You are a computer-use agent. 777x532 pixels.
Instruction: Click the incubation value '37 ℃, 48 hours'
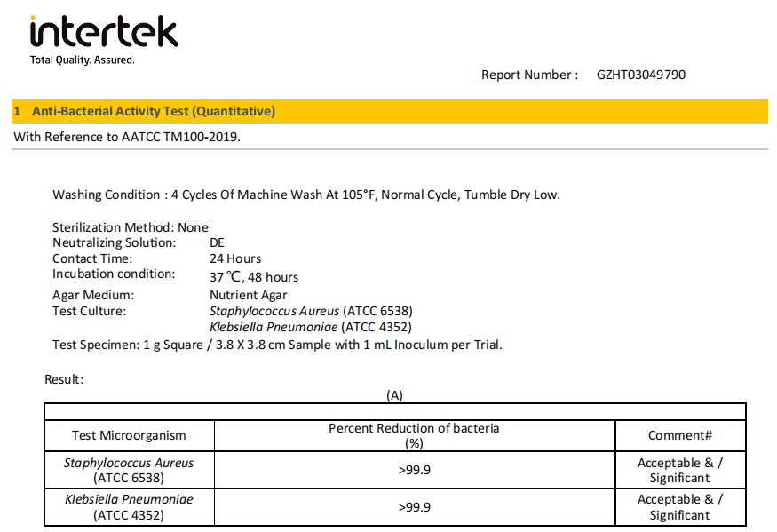tap(254, 276)
